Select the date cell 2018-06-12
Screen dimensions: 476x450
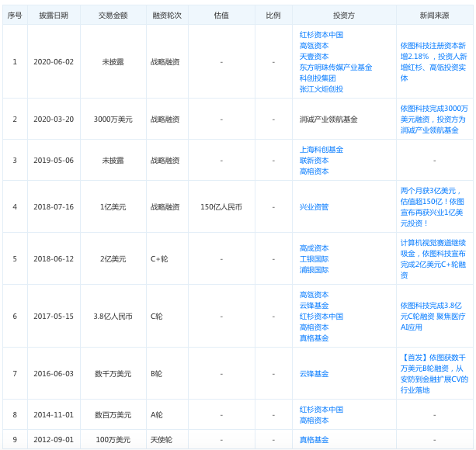[x=54, y=259]
